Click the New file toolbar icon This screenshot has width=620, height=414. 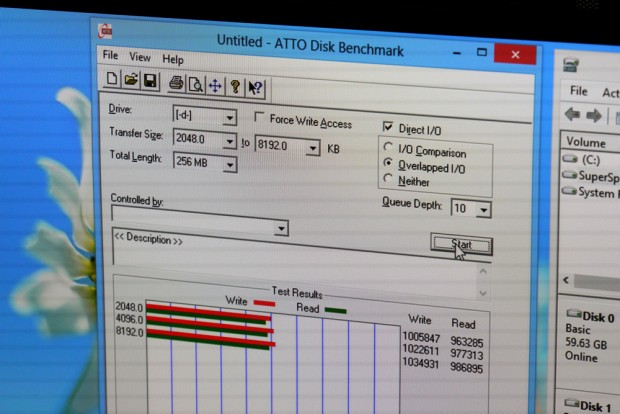tap(112, 79)
